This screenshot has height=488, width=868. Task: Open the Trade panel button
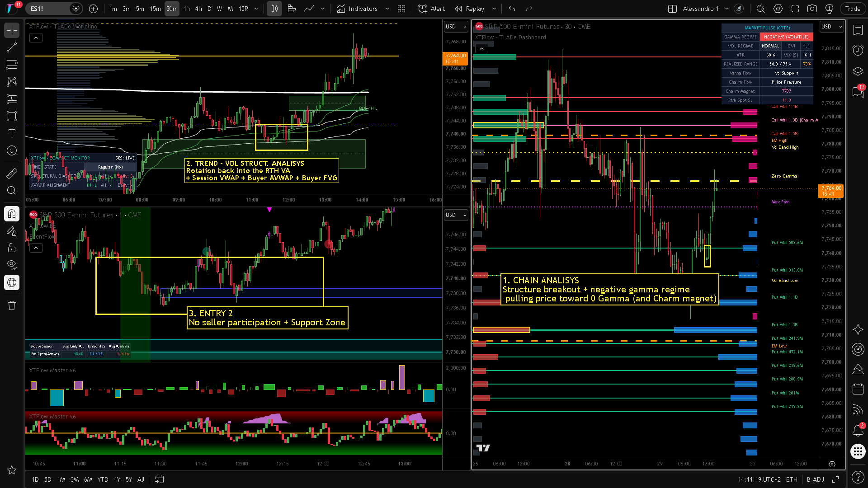(853, 9)
